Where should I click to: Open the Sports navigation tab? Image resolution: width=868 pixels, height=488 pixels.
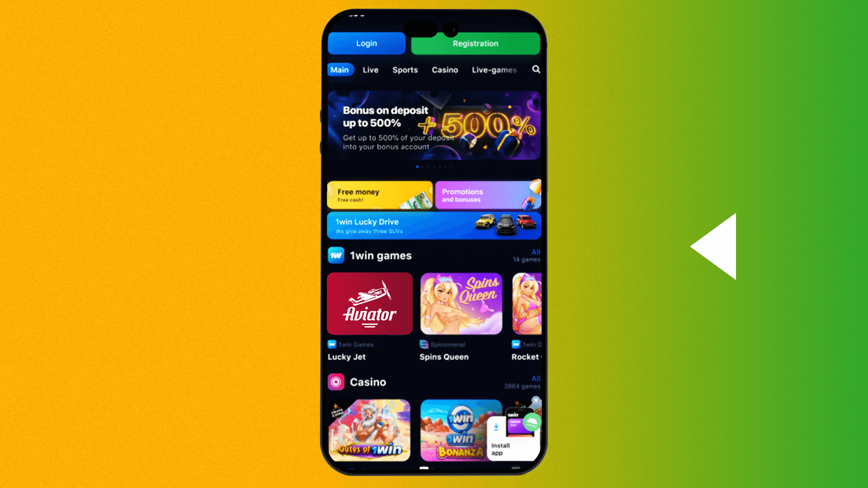pos(405,70)
